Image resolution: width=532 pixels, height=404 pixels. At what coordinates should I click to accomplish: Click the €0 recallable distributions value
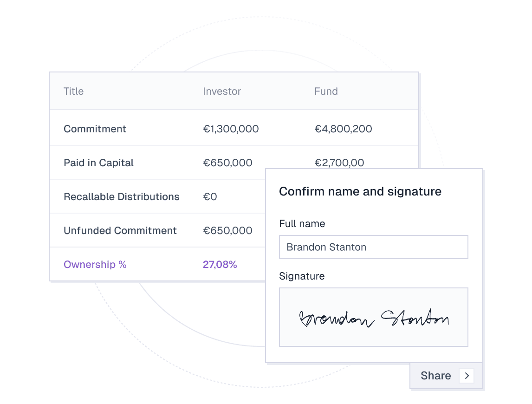210,197
